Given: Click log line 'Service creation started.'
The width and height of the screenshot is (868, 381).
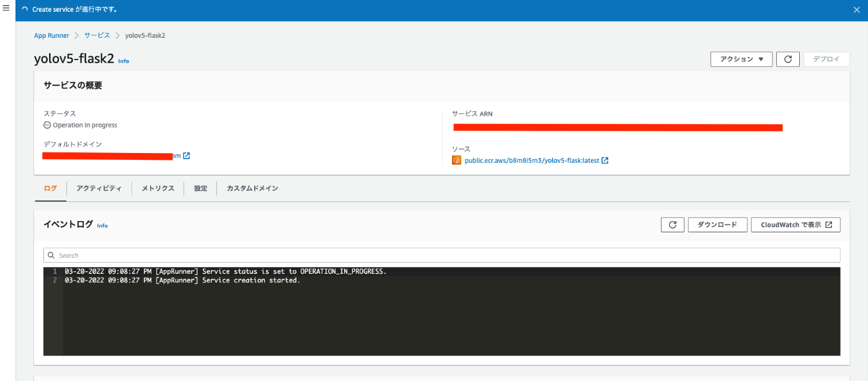Looking at the screenshot, I should [x=182, y=280].
